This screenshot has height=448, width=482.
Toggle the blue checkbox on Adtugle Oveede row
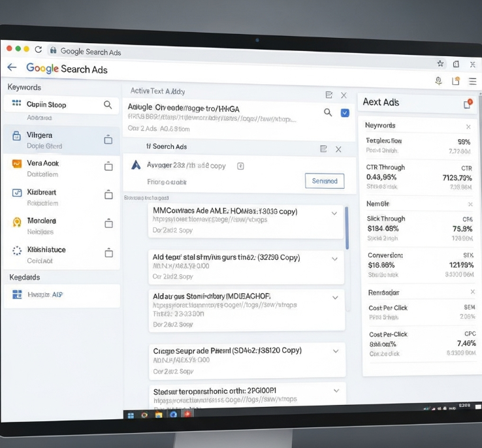[x=345, y=113]
